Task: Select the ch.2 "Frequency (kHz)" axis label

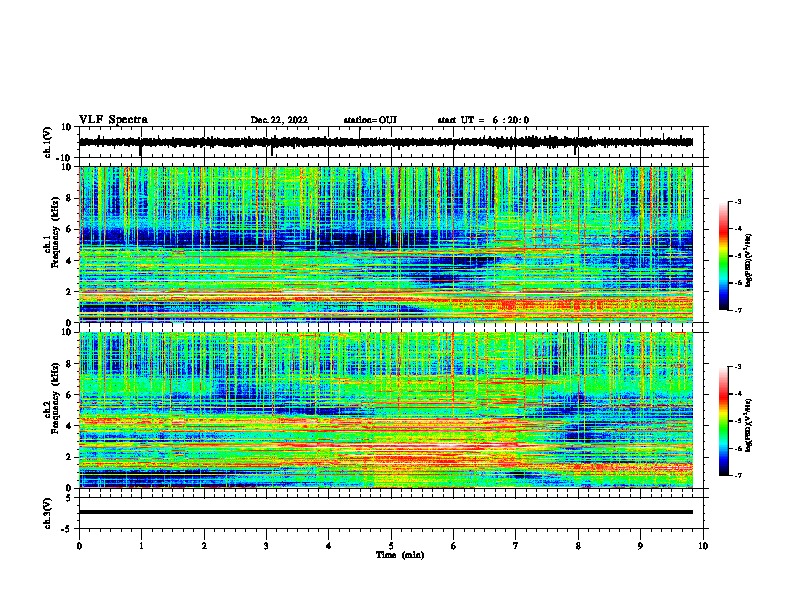Action: tap(55, 398)
